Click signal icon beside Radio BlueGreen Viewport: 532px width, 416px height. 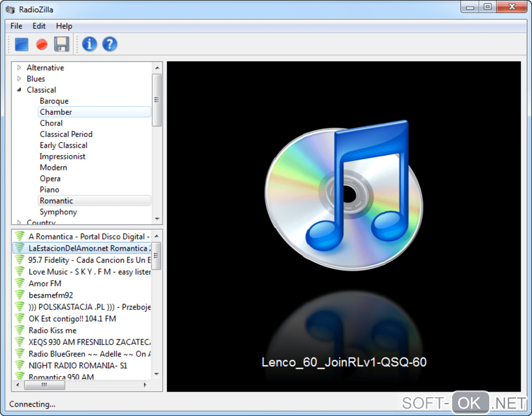coord(20,353)
